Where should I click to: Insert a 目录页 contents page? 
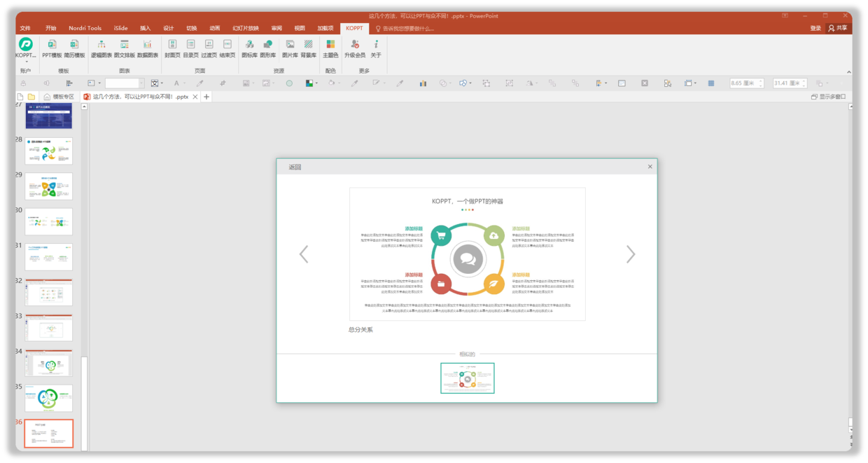click(x=190, y=48)
